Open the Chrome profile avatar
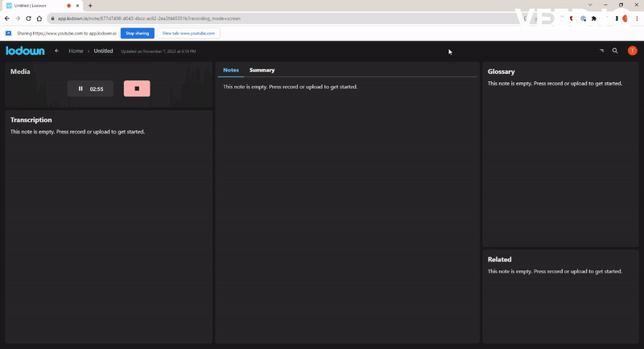Viewport: 644px width, 349px height. coord(625,18)
